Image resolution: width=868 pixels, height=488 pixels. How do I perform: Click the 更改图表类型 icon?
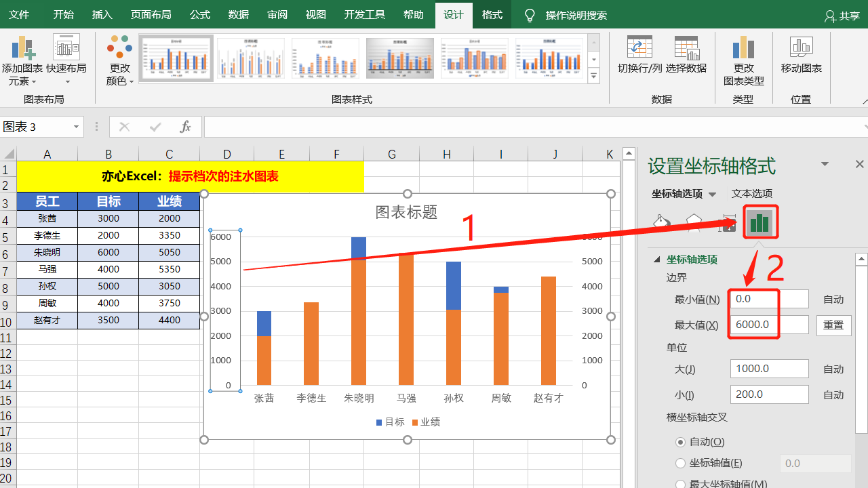tap(743, 47)
